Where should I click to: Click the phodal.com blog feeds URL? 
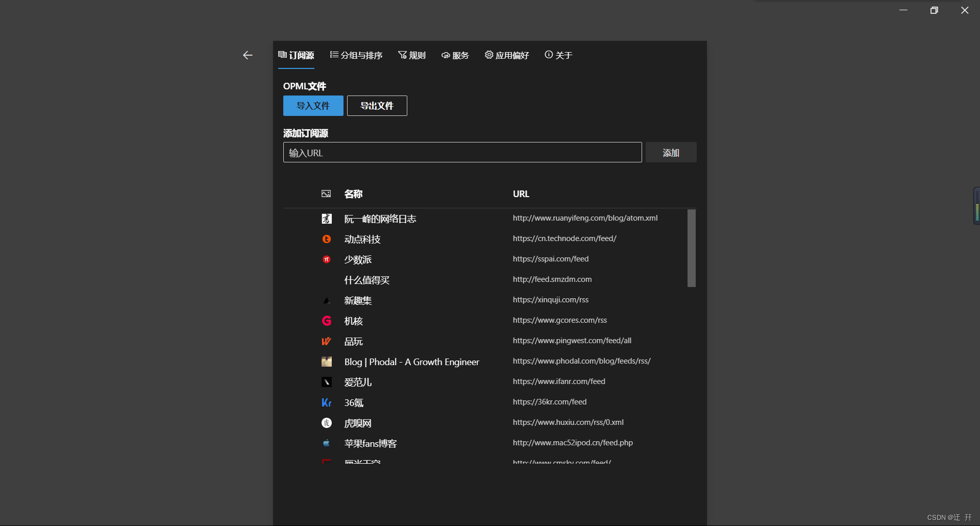[x=582, y=361]
